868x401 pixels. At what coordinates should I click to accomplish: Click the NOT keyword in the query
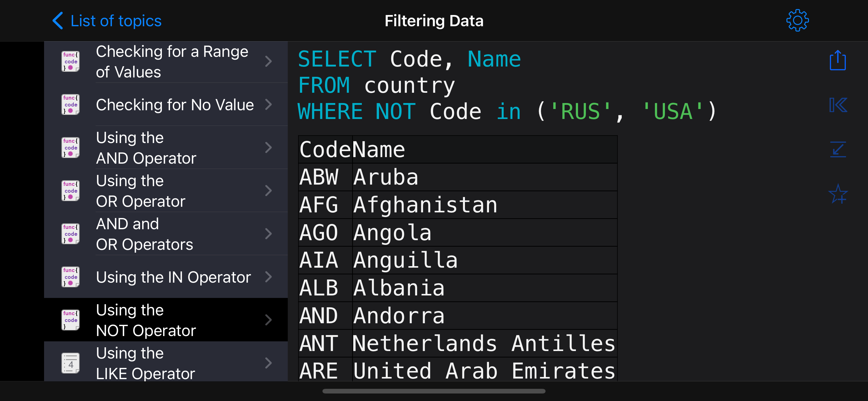pyautogui.click(x=396, y=112)
